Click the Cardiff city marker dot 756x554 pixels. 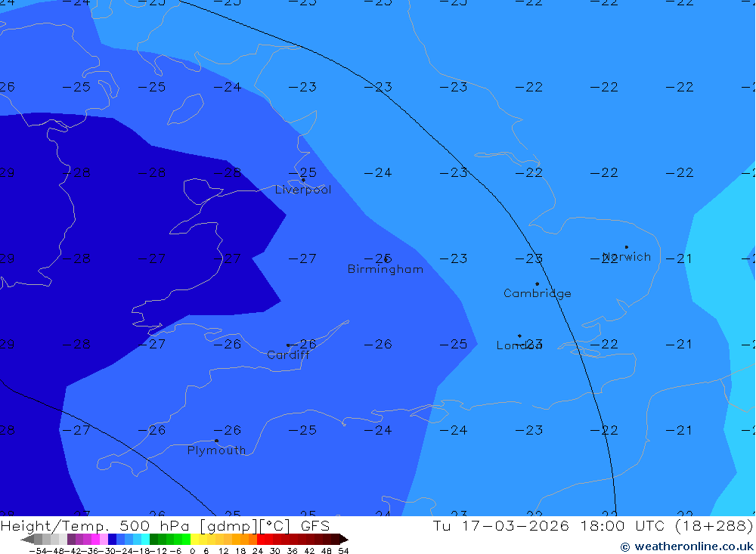coord(288,345)
